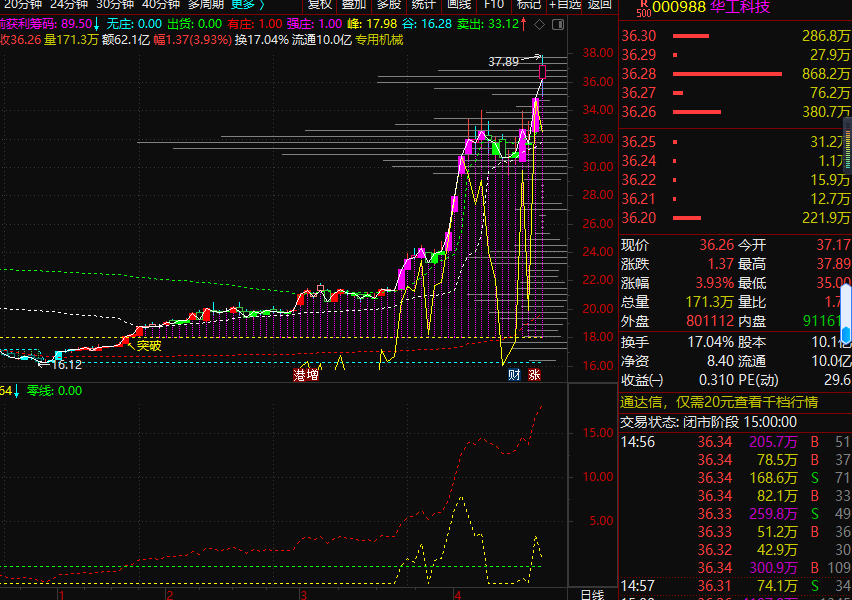Open the F10 company info
Image resolution: width=852 pixels, height=600 pixels.
coord(494,4)
